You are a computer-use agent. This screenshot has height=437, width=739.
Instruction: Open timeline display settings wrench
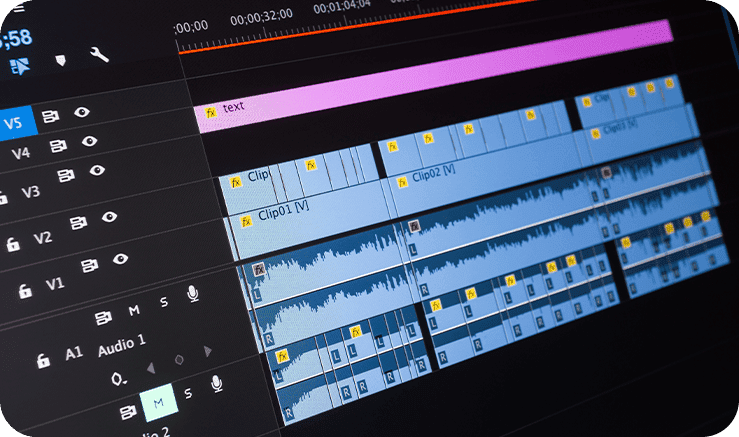click(x=99, y=55)
